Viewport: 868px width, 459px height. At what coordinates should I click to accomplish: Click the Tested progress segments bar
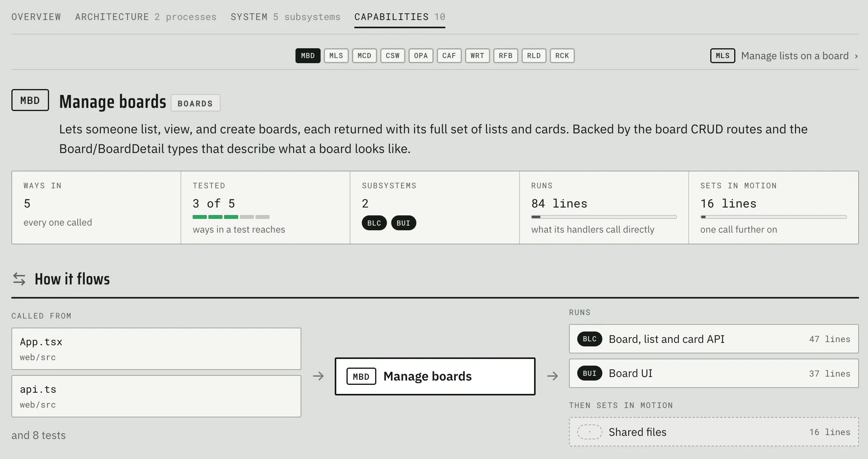[231, 217]
